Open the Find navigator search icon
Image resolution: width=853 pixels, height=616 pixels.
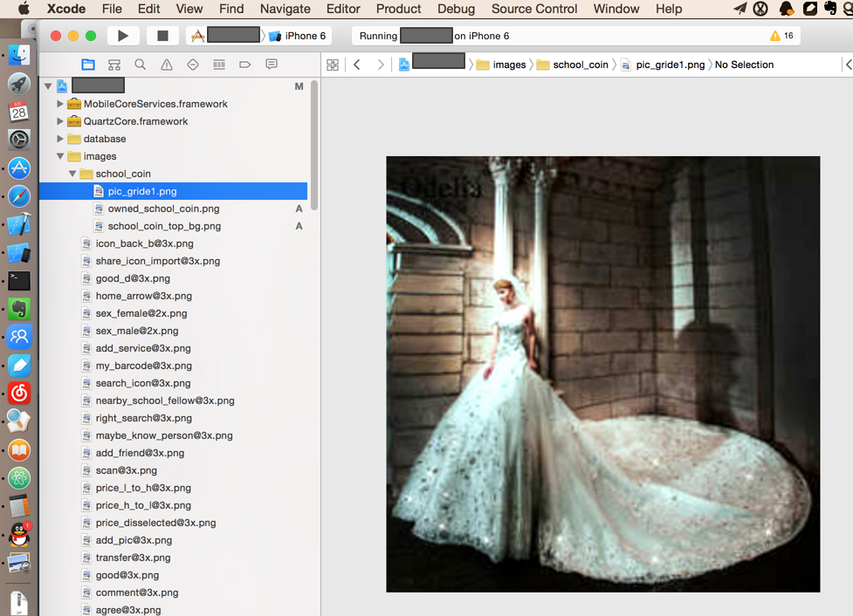pyautogui.click(x=141, y=65)
